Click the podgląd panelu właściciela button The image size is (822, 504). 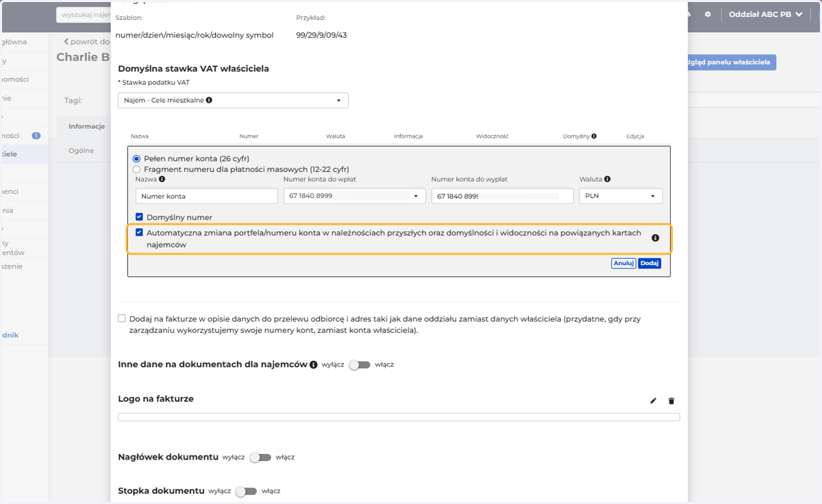pos(730,62)
